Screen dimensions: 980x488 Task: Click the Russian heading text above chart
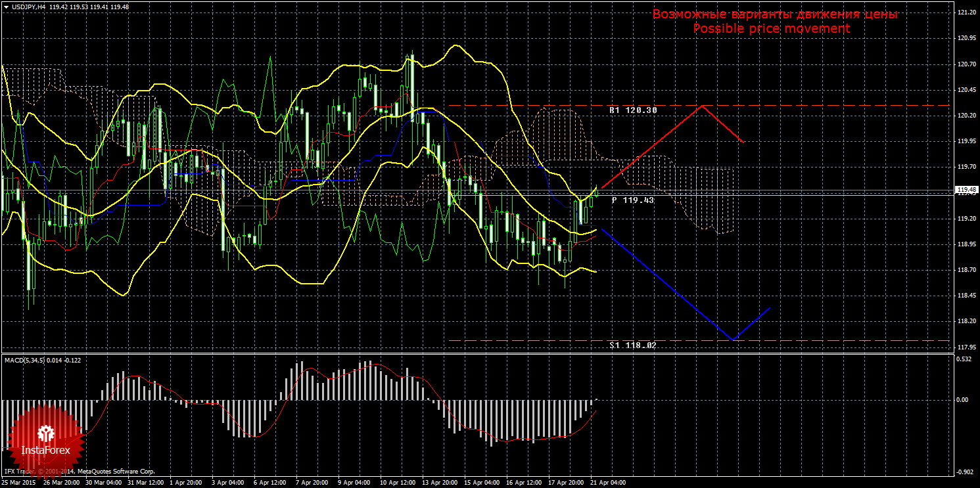tap(774, 14)
